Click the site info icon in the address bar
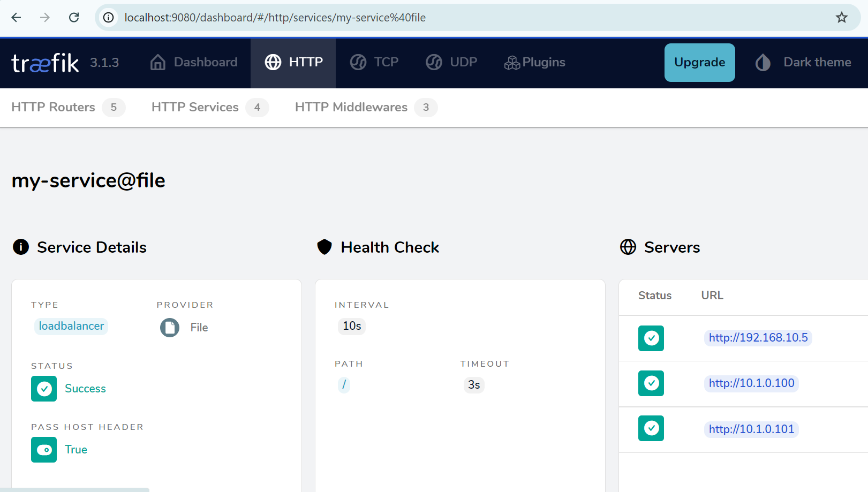The height and width of the screenshot is (492, 868). coord(109,18)
